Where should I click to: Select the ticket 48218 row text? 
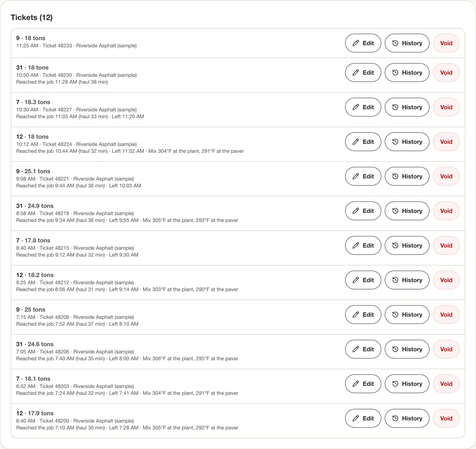127,213
